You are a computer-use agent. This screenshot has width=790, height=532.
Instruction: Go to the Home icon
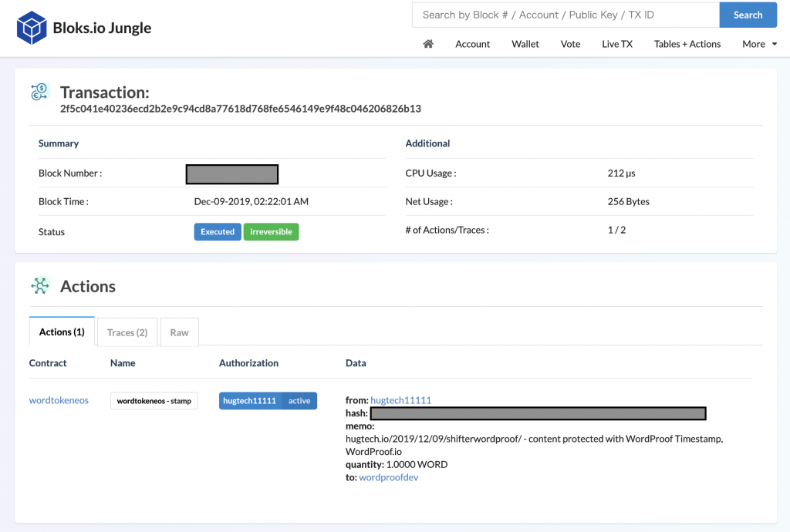pos(428,44)
